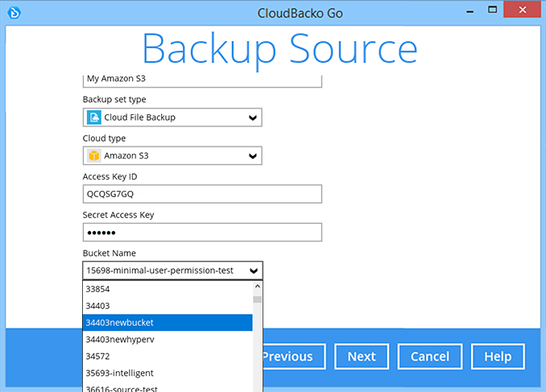Select bucket 33854 from list
The image size is (546, 392).
point(168,289)
